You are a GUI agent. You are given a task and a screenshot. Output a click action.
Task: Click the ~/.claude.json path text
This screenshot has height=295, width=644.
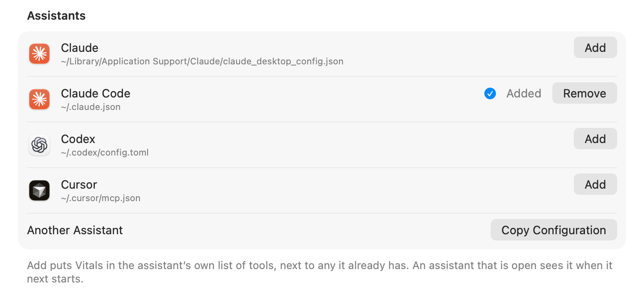[x=91, y=107]
